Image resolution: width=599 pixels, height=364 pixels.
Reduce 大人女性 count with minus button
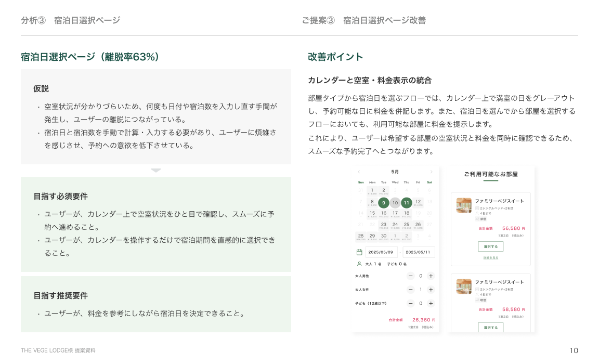[x=411, y=290]
